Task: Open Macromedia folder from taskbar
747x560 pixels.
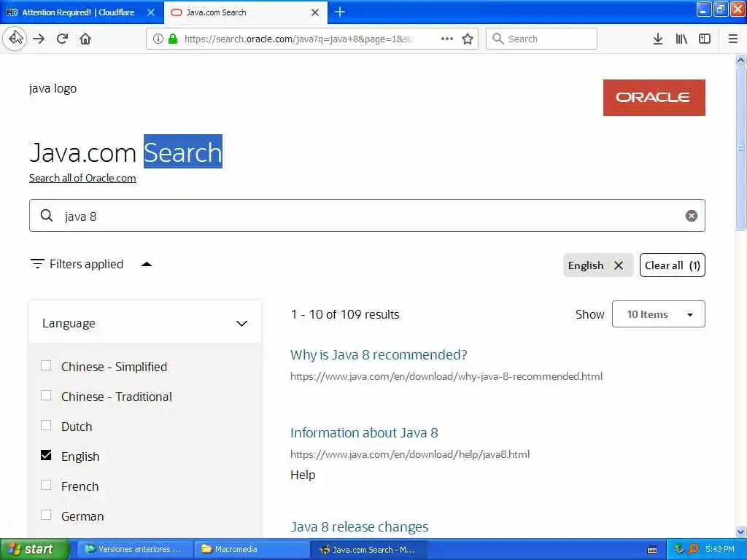Action: click(x=252, y=550)
